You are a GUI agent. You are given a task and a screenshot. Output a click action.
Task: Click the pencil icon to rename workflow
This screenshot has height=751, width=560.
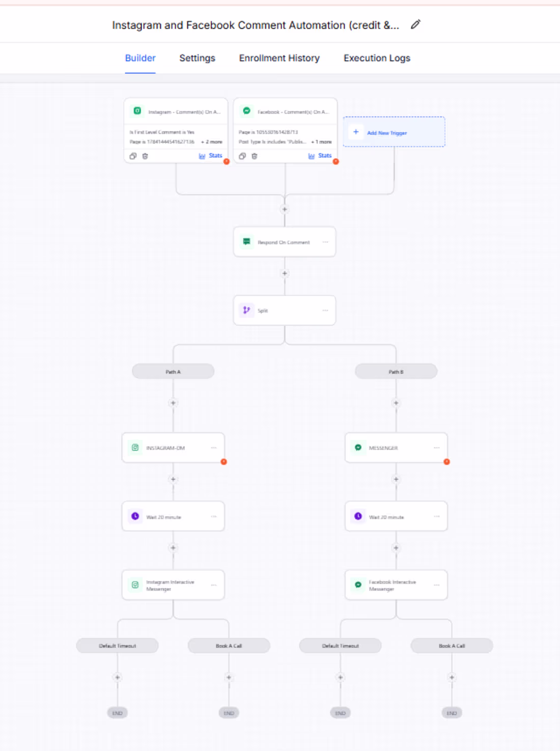(x=415, y=24)
